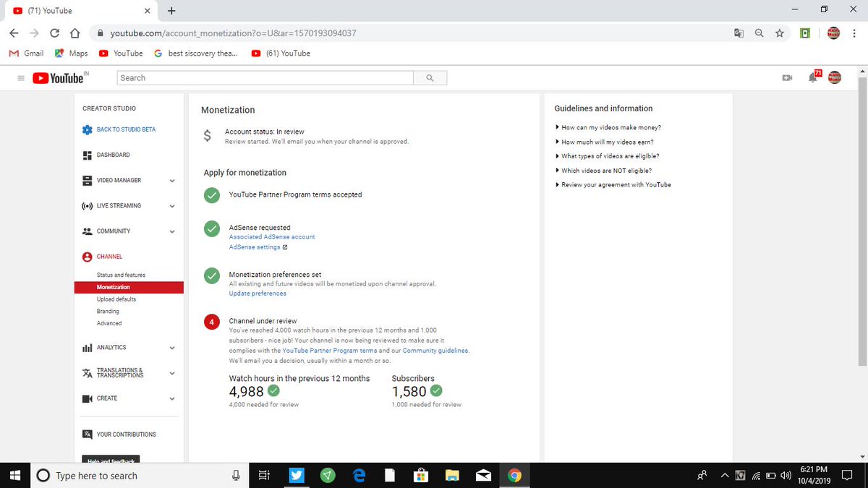The image size is (868, 488).
Task: Reload the page in Chrome
Action: (54, 33)
